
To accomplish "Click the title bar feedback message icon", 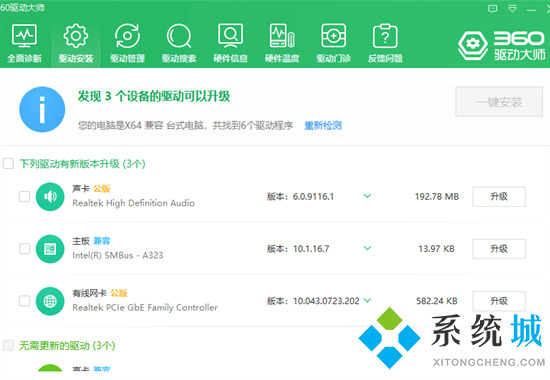I will point(492,9).
